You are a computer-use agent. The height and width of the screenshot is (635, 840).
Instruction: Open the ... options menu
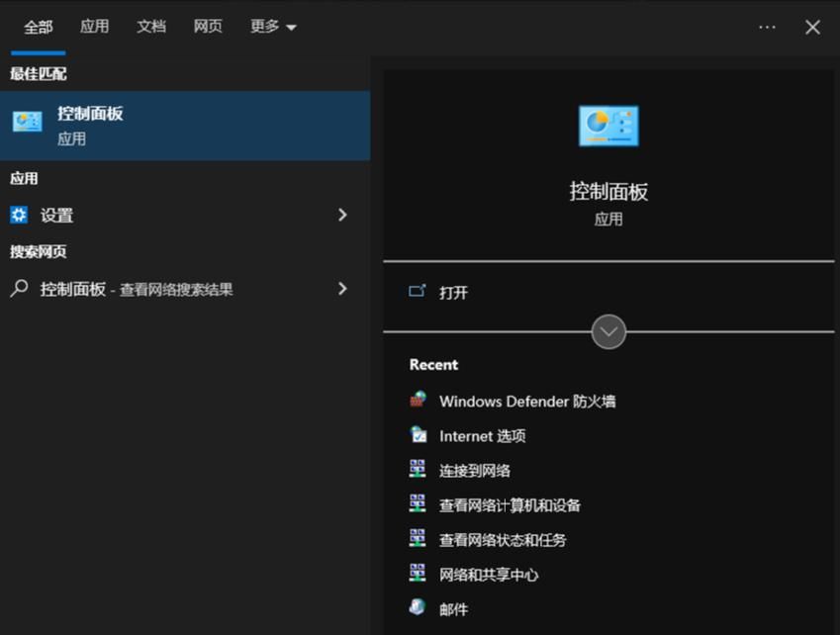(767, 27)
